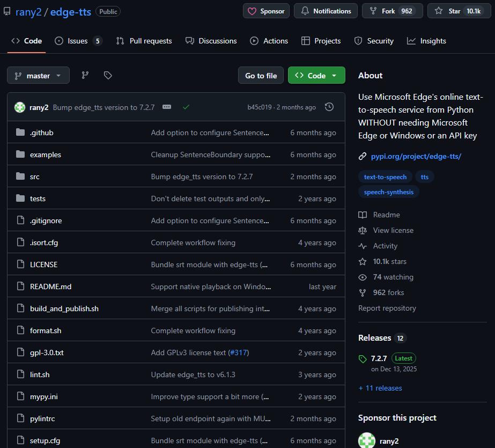Screen dimensions: 495x448
Task: Open the tags icon near branch selector
Action: (108, 76)
